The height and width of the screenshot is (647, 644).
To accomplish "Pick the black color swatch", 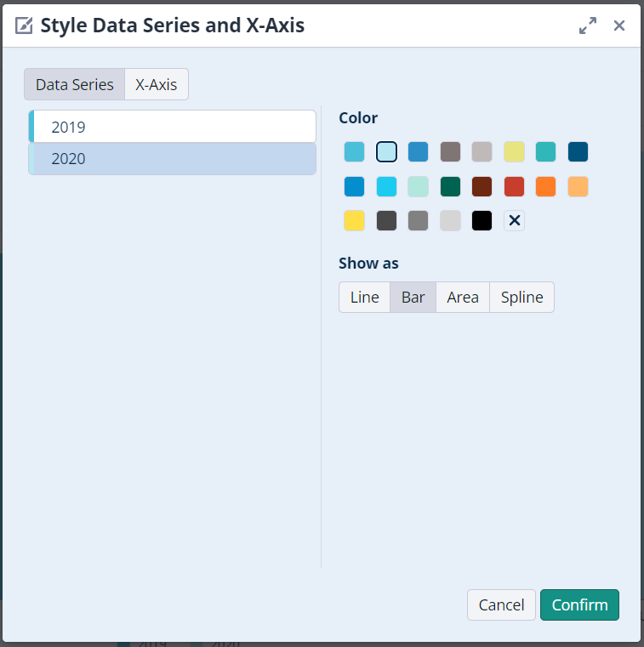I will (x=482, y=221).
